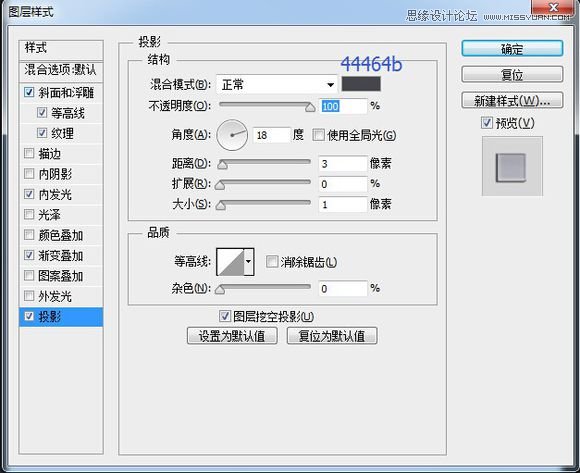Click the 距离 slider track
580x473 pixels.
[x=265, y=162]
